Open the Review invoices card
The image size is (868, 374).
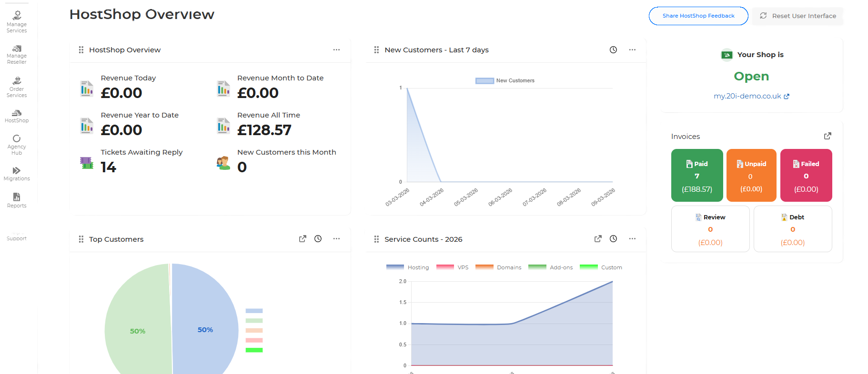[x=710, y=229]
